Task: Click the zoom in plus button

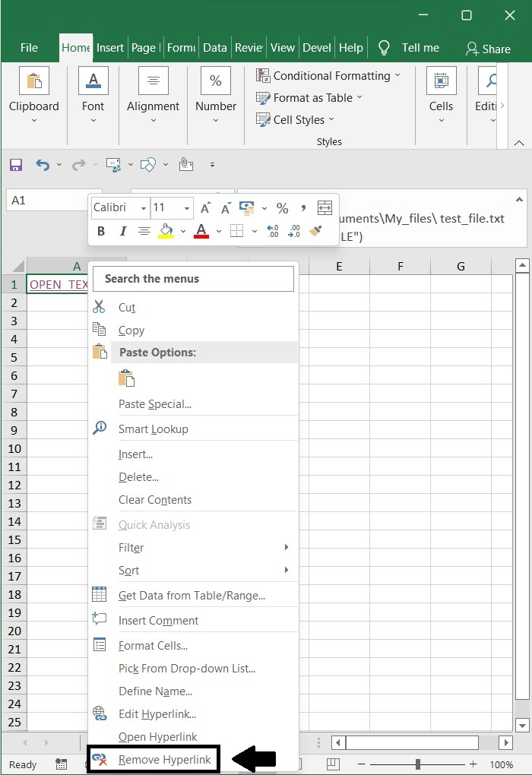Action: point(473,764)
